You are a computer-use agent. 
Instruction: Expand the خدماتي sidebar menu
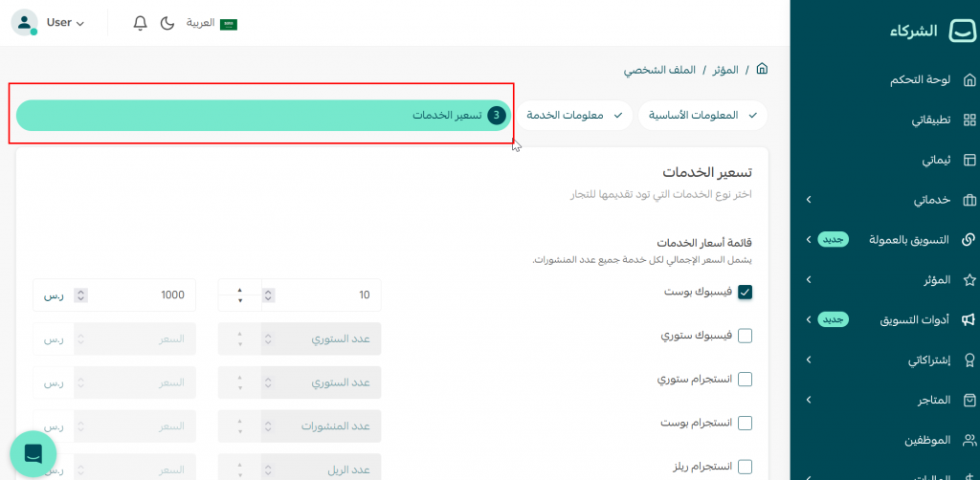coord(809,200)
